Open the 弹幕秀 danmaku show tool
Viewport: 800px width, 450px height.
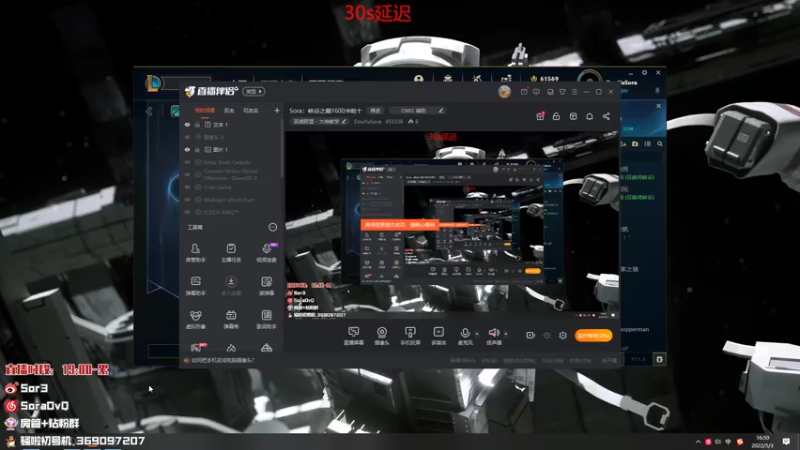[x=231, y=319]
